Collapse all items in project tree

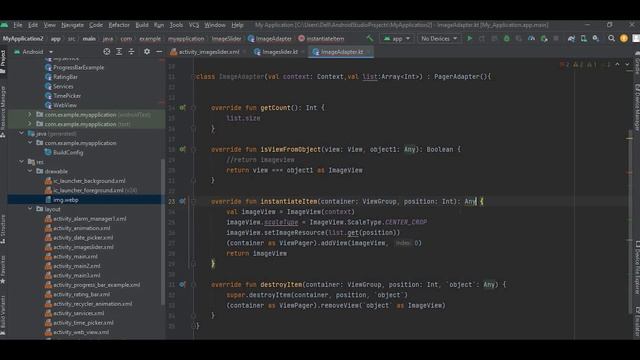pos(131,52)
